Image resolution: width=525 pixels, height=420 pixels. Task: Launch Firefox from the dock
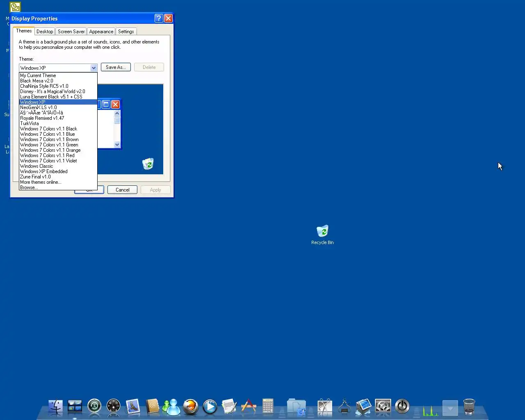pos(191,406)
